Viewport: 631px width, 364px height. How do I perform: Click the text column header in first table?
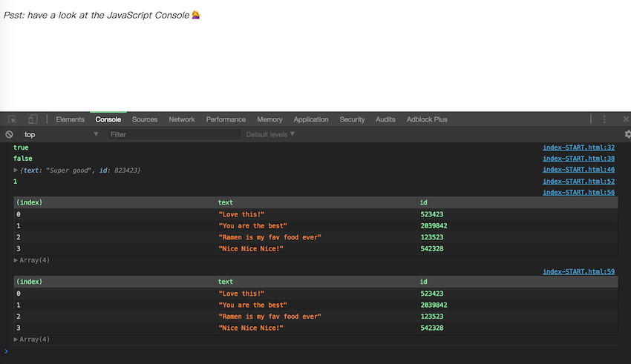(226, 202)
